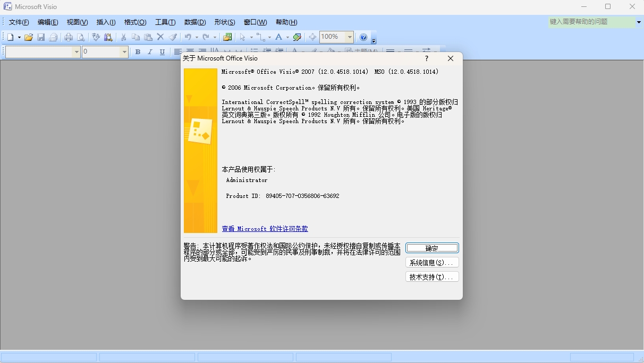Click the Save floppy disk icon
The height and width of the screenshot is (363, 644).
pos(41,37)
